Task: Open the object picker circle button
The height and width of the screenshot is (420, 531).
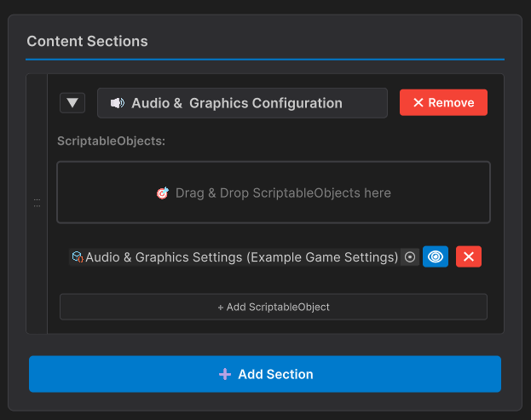Action: coord(410,256)
